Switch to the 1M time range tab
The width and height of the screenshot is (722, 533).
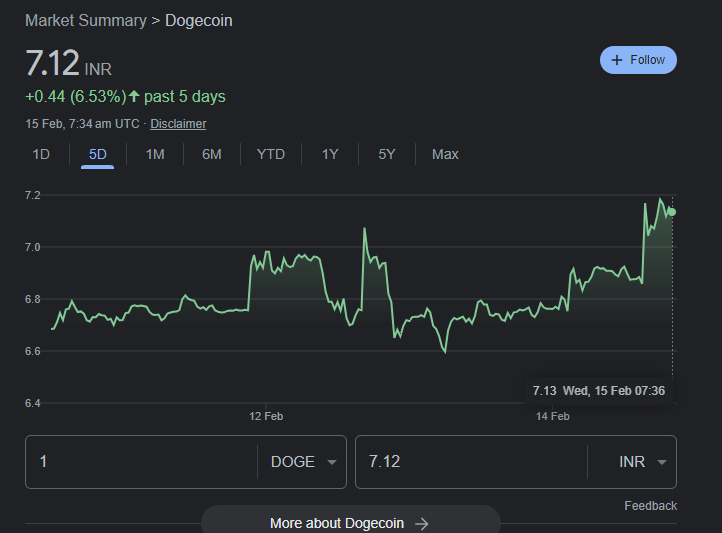[x=155, y=154]
